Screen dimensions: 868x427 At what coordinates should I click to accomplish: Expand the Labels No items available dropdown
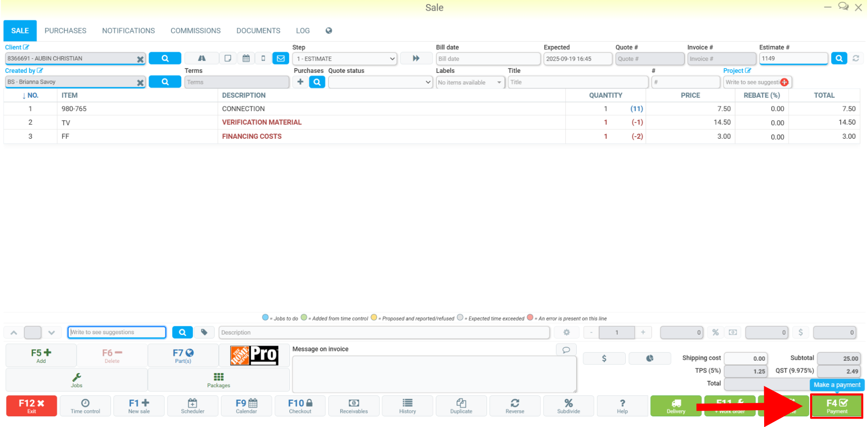tap(470, 83)
